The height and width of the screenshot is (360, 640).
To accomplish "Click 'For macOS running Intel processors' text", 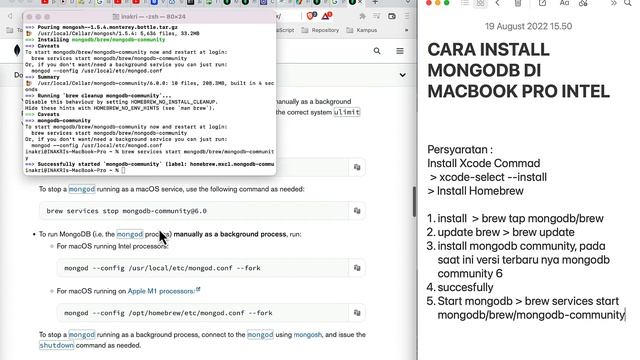I will pyautogui.click(x=112, y=246).
